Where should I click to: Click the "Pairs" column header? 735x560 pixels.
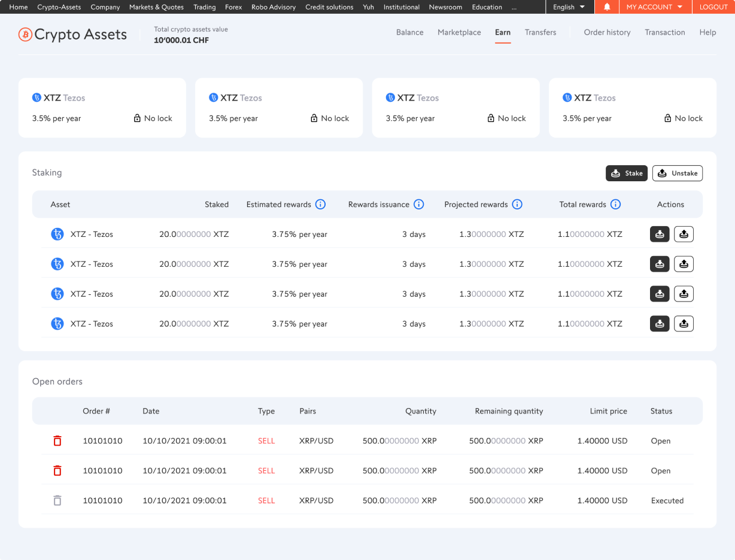308,411
